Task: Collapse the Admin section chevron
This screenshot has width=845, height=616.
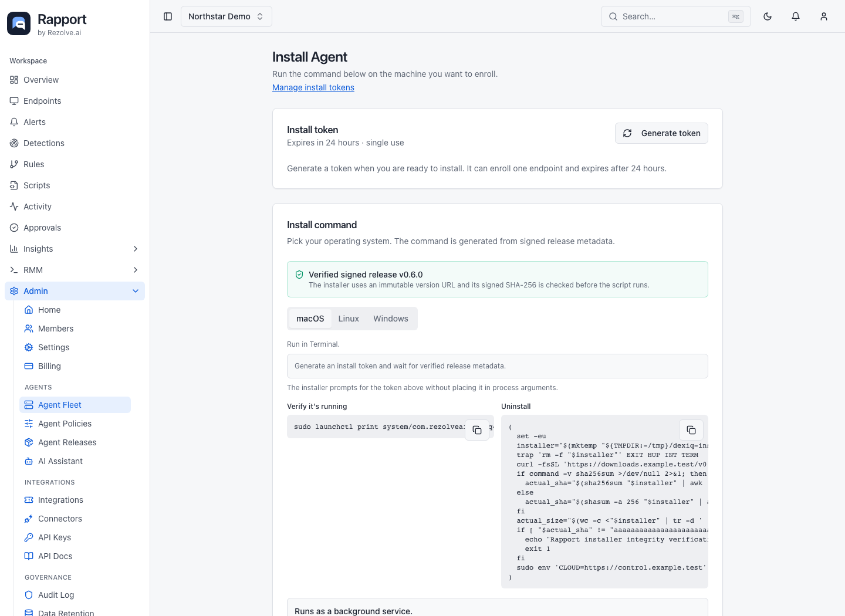Action: [x=136, y=291]
